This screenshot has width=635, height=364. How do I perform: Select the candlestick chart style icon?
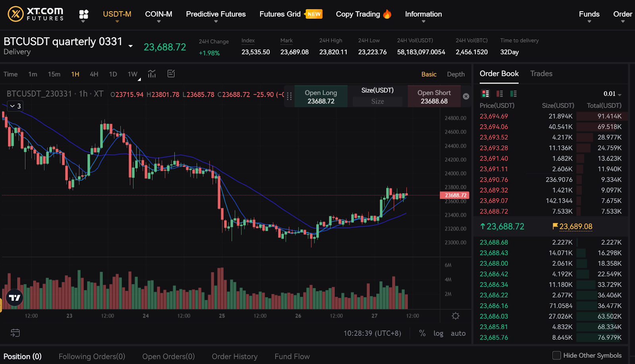coord(152,74)
